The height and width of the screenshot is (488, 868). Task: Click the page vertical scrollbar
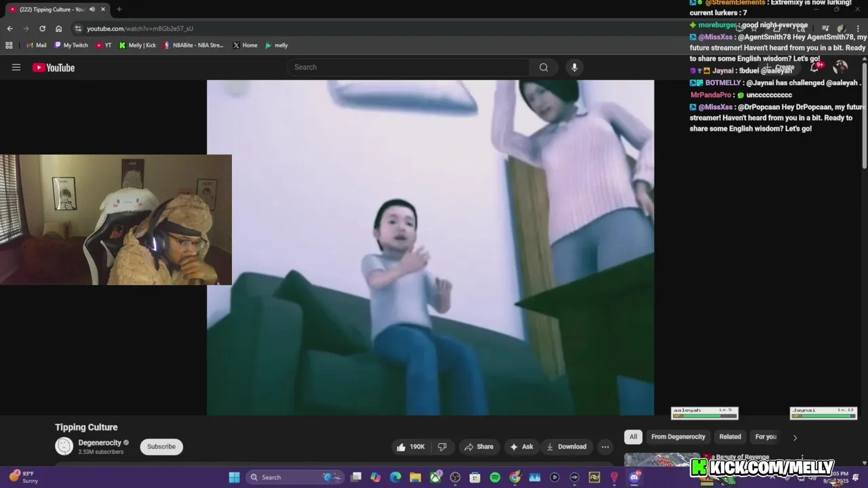pos(865,115)
